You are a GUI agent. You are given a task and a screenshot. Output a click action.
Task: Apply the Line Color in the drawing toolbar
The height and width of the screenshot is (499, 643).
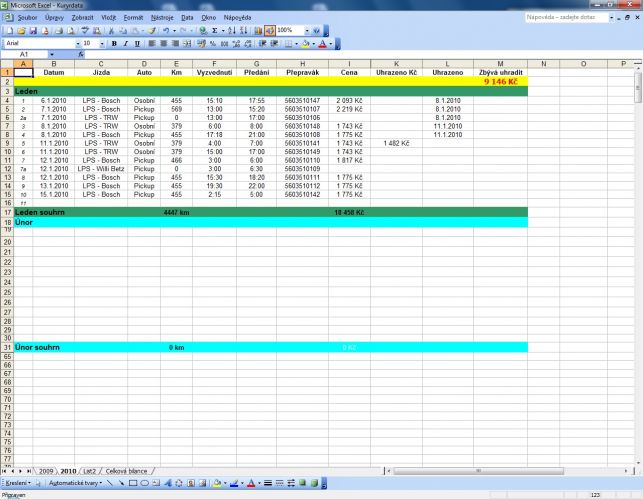tap(234, 483)
